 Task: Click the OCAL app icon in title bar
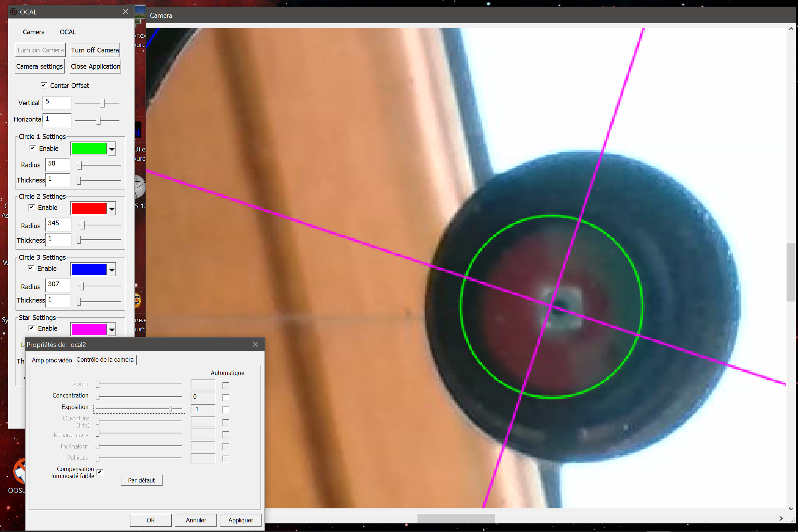coord(14,12)
